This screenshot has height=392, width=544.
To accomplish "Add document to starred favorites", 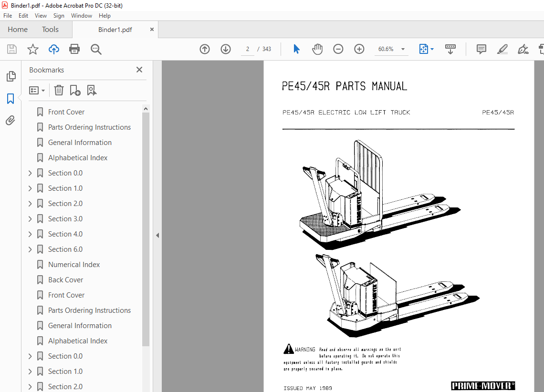I will 33,49.
